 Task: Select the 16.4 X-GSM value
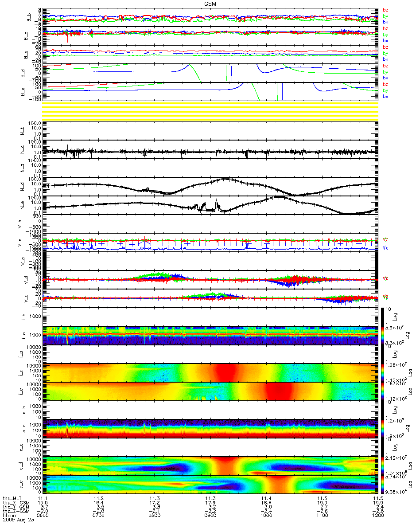tap(99, 502)
